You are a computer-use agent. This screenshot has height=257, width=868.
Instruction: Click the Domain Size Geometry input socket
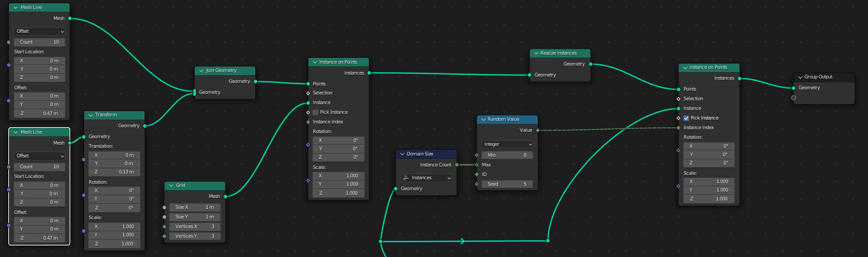(x=396, y=188)
